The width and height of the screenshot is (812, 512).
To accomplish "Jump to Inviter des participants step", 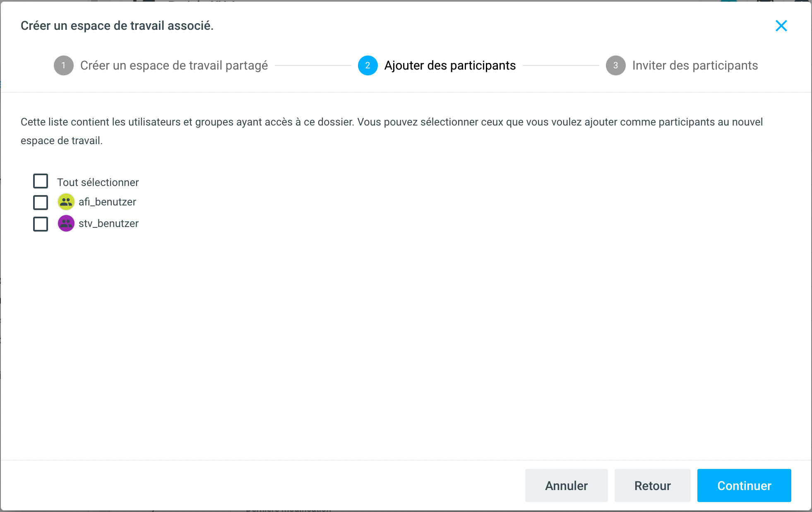I will click(x=695, y=65).
